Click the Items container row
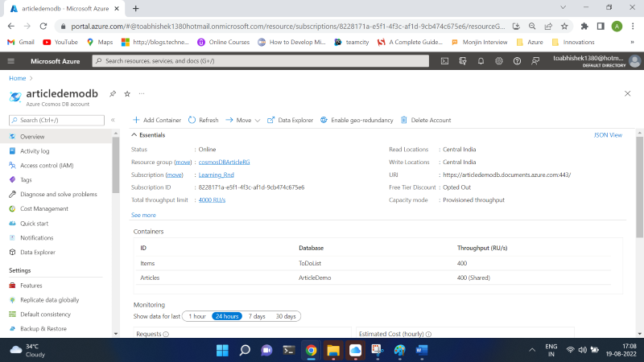 pos(375,263)
